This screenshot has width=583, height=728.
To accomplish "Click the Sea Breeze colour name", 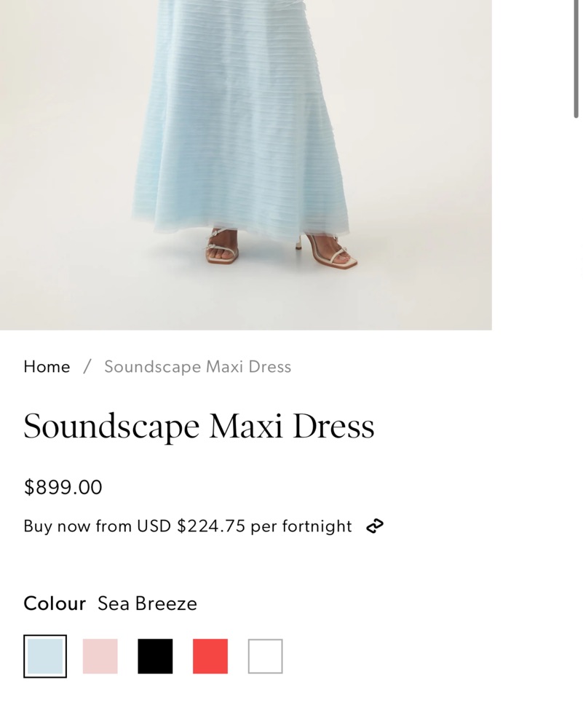I will [147, 604].
